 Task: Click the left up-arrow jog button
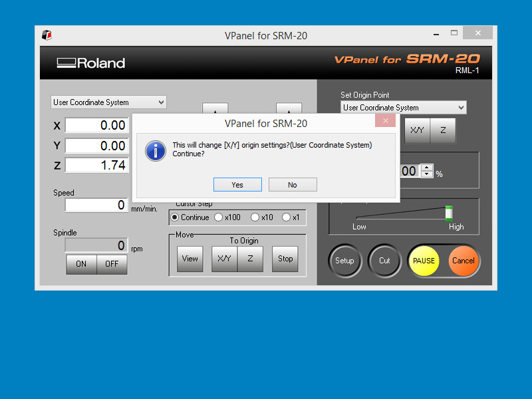click(x=215, y=108)
